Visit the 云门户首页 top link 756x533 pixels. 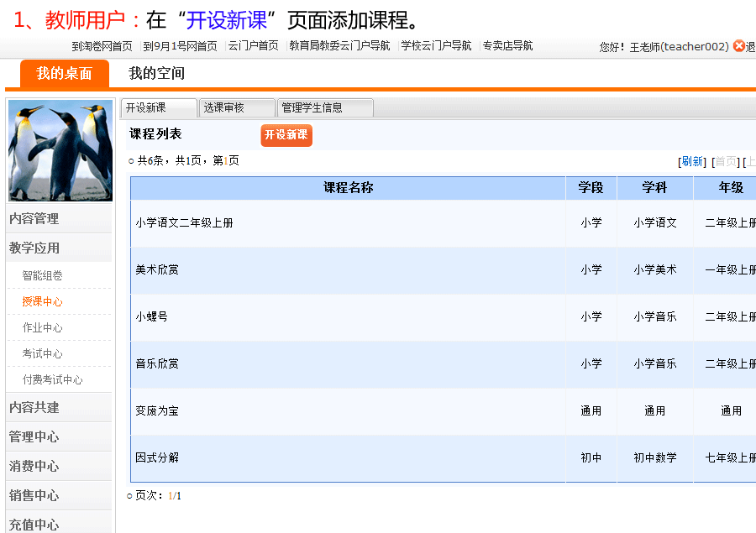click(253, 46)
